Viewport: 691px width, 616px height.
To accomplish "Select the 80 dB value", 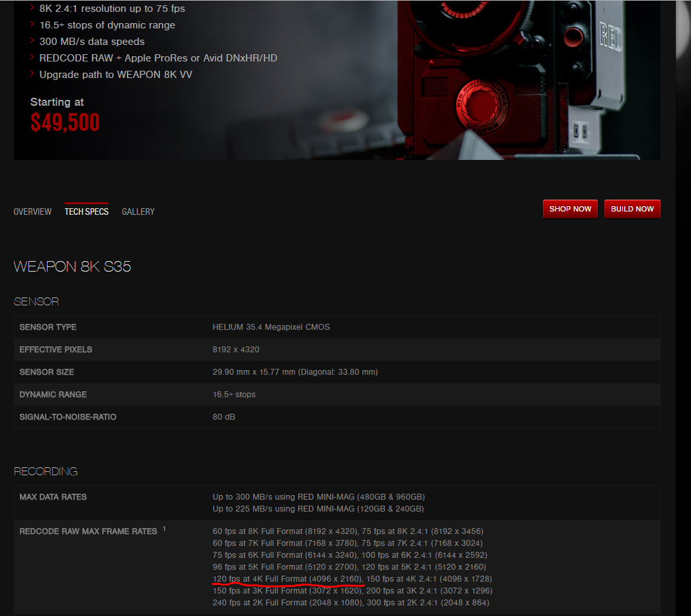I will point(224,417).
